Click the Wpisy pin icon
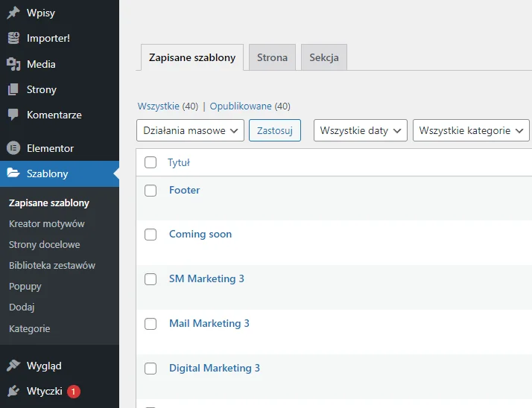This screenshot has height=408, width=532. [13, 13]
